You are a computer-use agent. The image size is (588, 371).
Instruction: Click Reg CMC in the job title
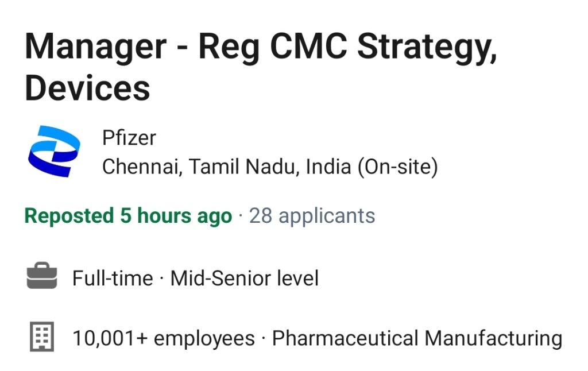pyautogui.click(x=273, y=47)
